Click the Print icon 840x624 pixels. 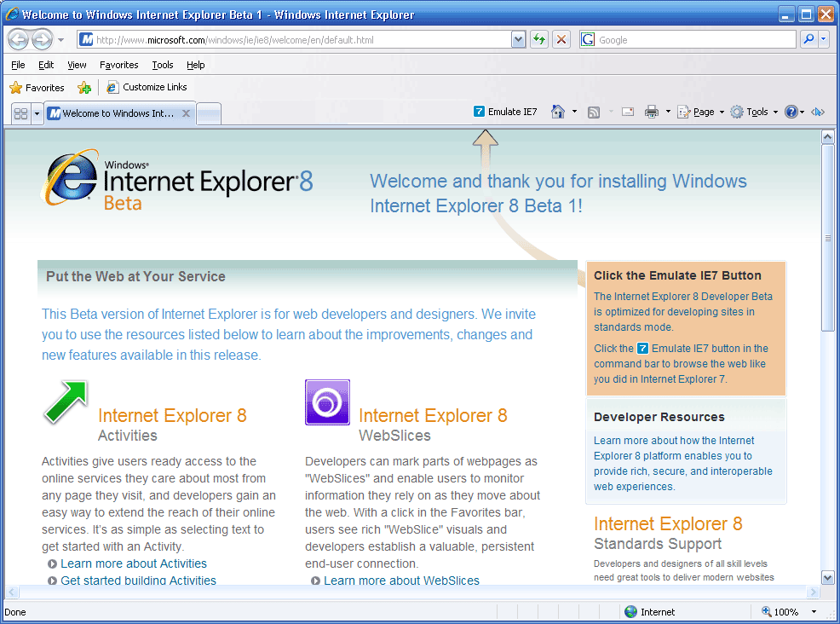tap(652, 112)
